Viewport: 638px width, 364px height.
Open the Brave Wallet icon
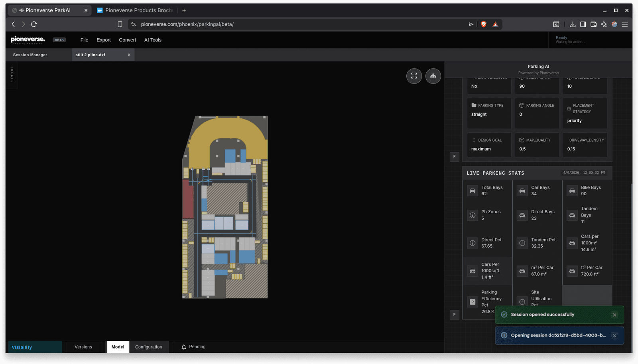click(593, 24)
